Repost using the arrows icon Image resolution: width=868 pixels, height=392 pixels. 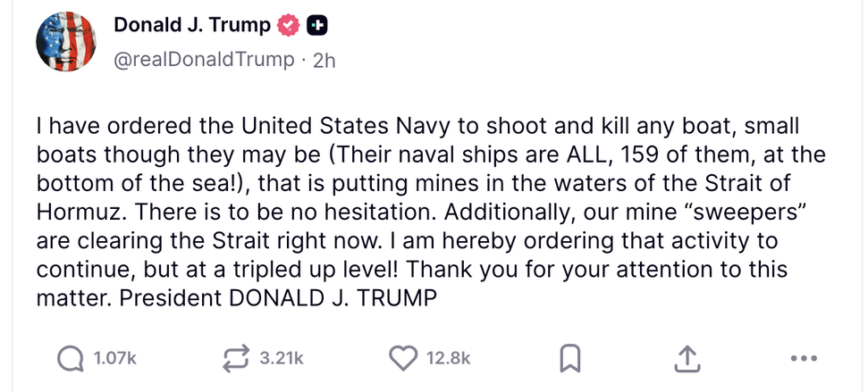(x=236, y=358)
